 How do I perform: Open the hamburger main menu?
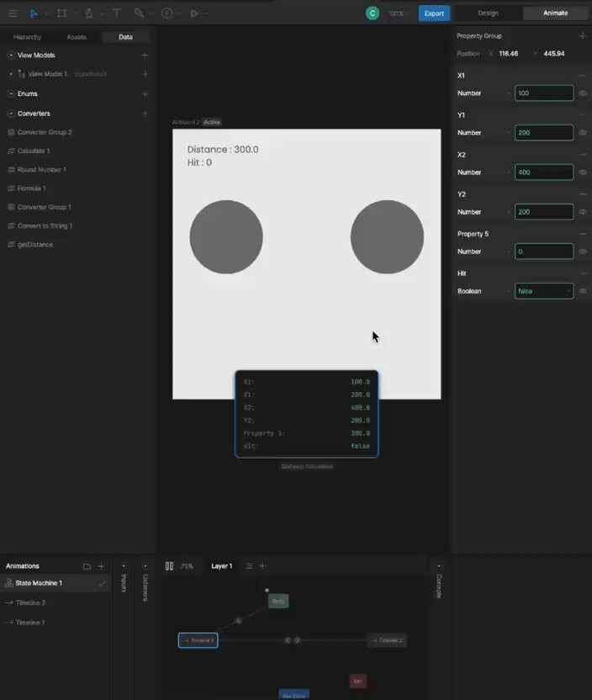pyautogui.click(x=13, y=13)
